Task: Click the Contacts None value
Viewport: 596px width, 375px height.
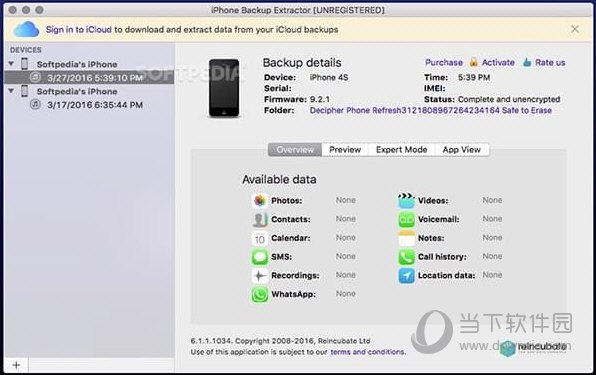Action: coord(346,219)
